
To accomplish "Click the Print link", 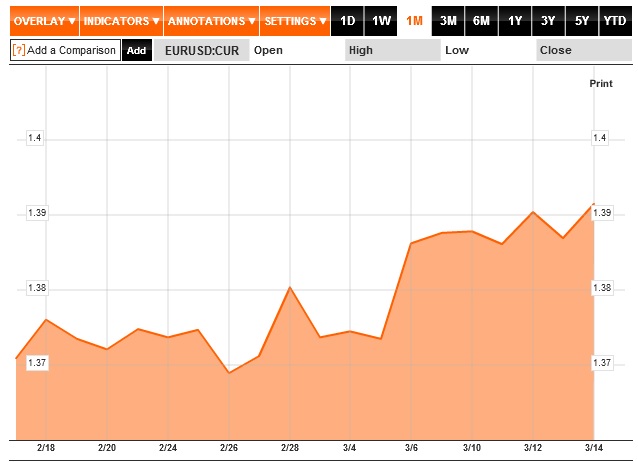I will [600, 83].
